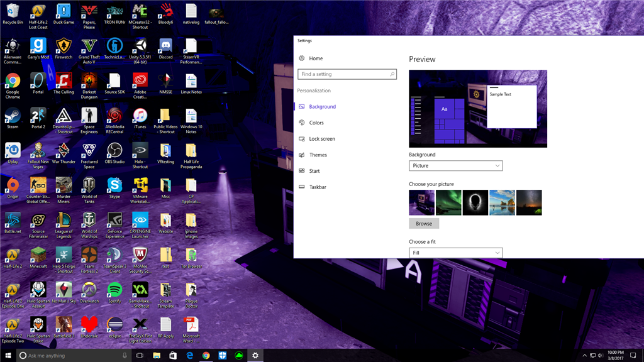The height and width of the screenshot is (362, 644).
Task: Open File Explorer from the taskbar
Action: [x=157, y=356]
